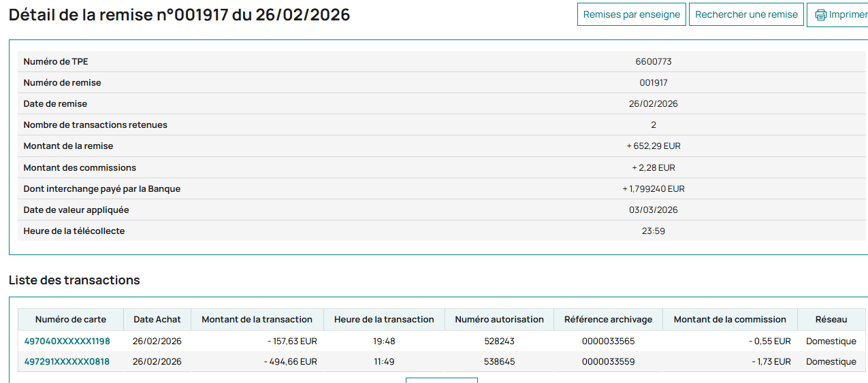This screenshot has width=868, height=383.
Task: Open card number 497040XXXXXX1198
Action: click(67, 341)
